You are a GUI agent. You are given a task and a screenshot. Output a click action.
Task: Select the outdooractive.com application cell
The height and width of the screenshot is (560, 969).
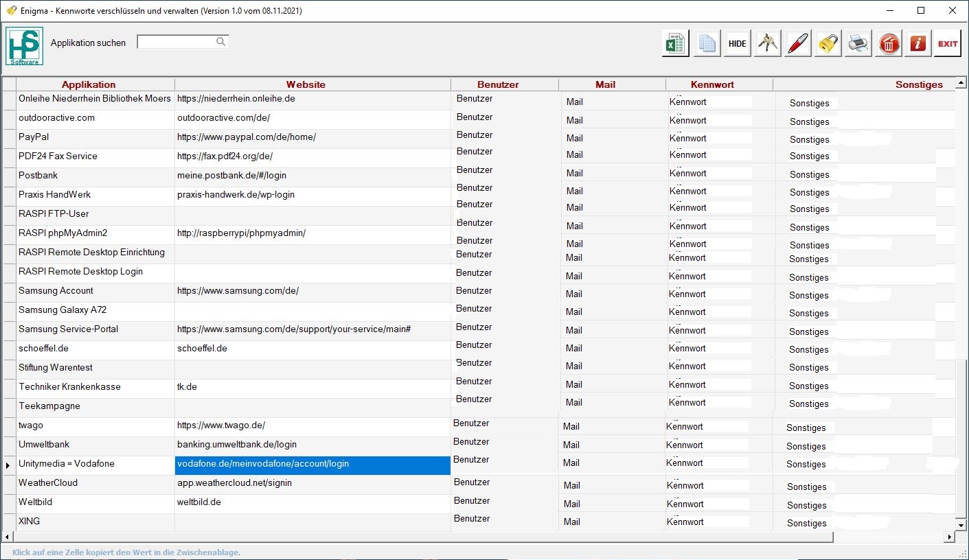click(95, 119)
